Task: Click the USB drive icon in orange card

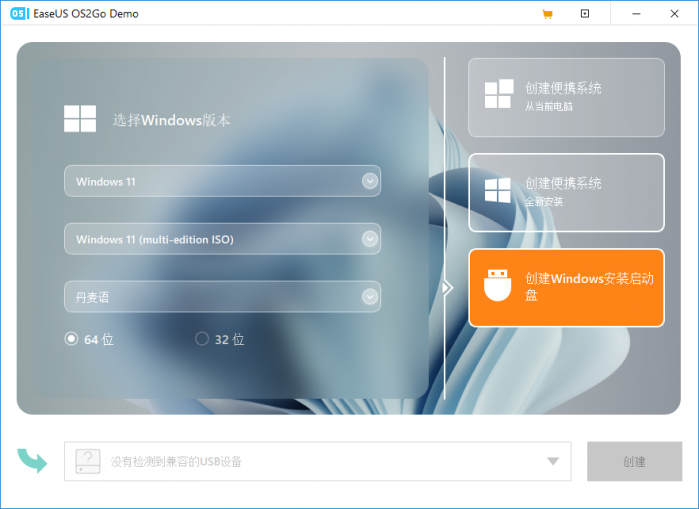Action: [498, 285]
